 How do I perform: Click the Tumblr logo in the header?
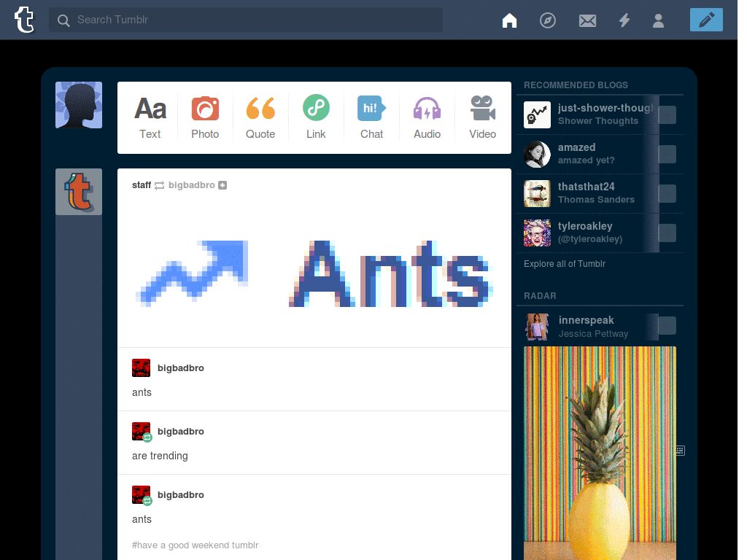(x=24, y=20)
